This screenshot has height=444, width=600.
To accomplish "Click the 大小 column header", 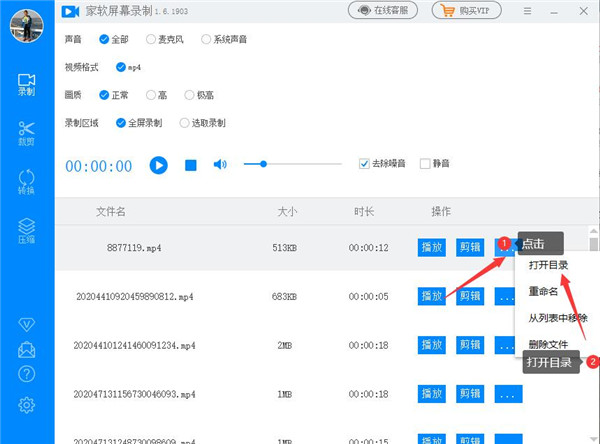I will click(x=287, y=211).
